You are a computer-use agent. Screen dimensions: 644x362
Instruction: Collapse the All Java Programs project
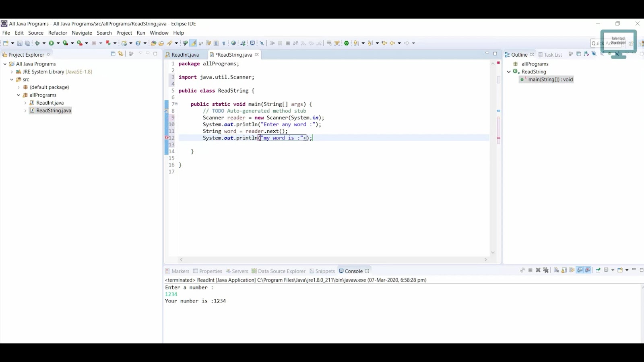click(5, 64)
